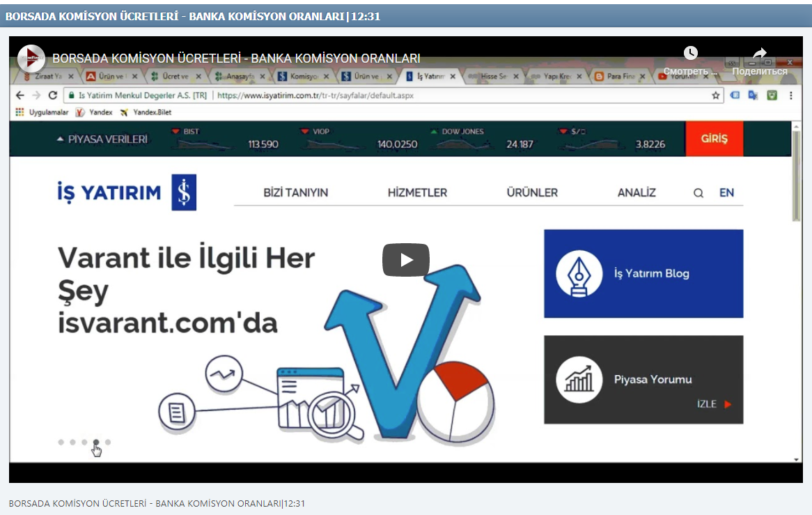Click the İş Yatırım logo
Viewport: 812px width, 515px height.
[x=127, y=192]
